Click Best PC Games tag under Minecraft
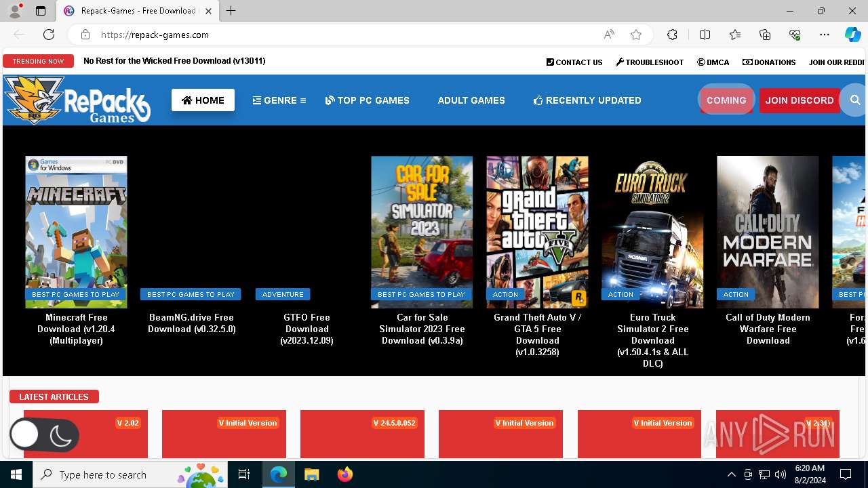Image resolution: width=868 pixels, height=488 pixels. coord(75,294)
